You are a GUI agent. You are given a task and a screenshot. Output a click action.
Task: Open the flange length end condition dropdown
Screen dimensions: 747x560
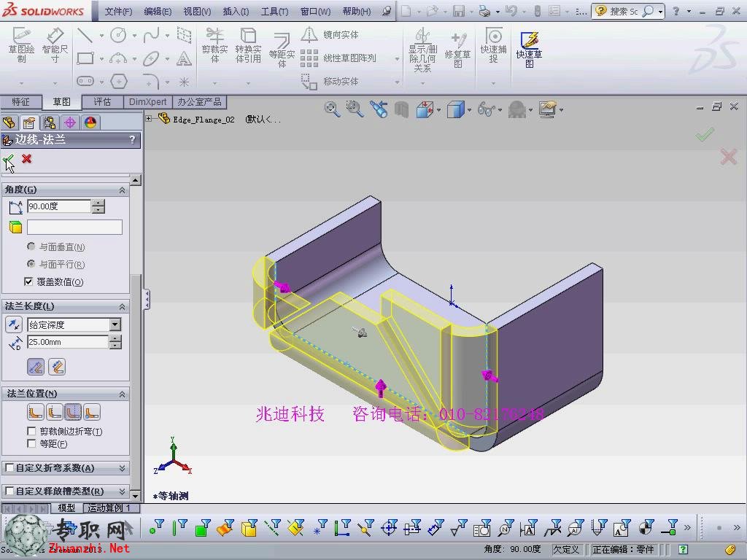(115, 324)
